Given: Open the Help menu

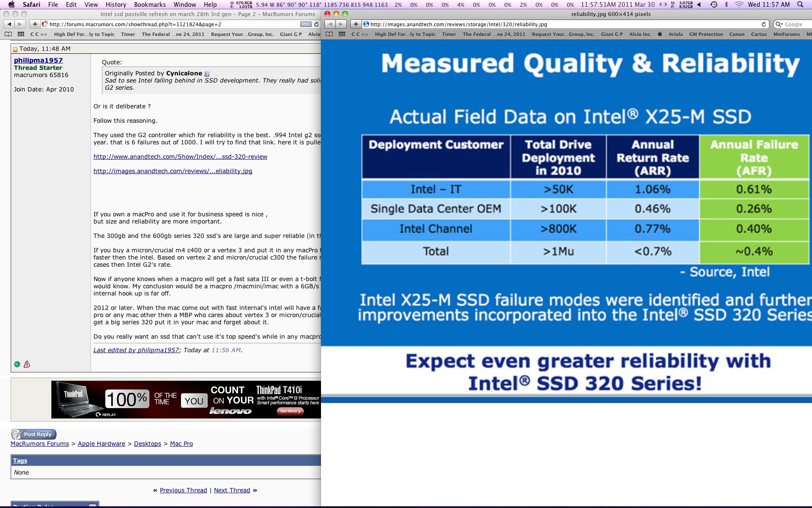Looking at the screenshot, I should coord(210,4).
